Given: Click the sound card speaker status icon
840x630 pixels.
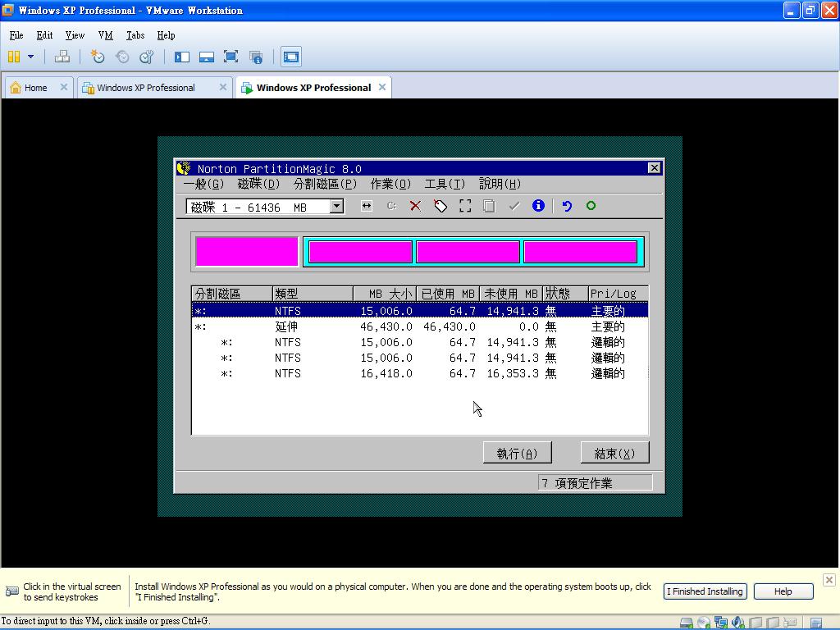Looking at the screenshot, I should (x=738, y=623).
